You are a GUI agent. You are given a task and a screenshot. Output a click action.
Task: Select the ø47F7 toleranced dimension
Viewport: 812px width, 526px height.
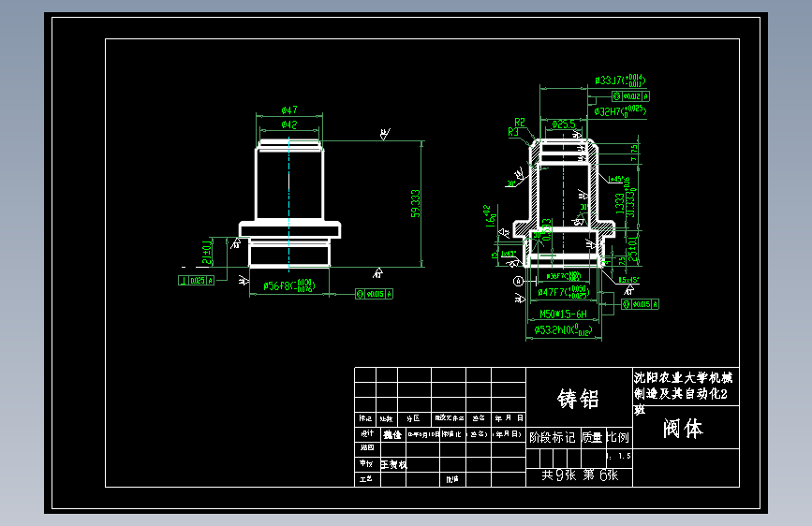point(563,292)
